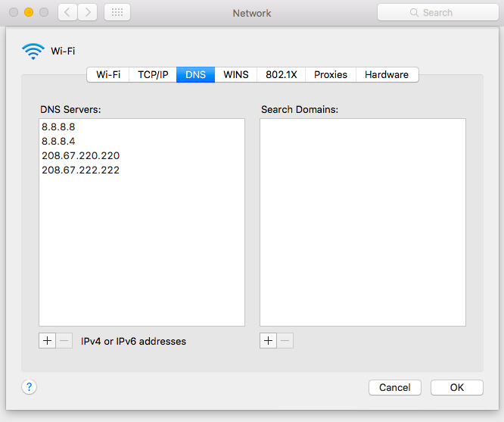Switch to the TCP/IP tab

coord(153,75)
